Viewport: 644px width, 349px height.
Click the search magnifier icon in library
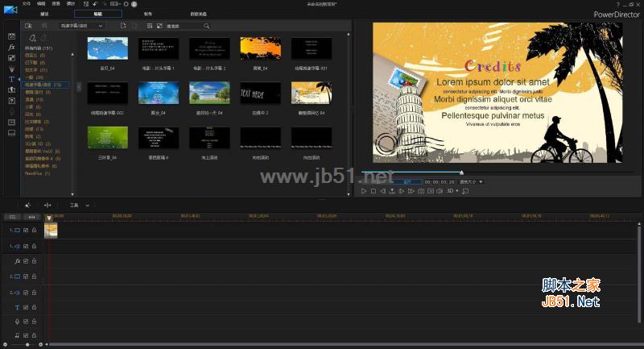pyautogui.click(x=206, y=26)
